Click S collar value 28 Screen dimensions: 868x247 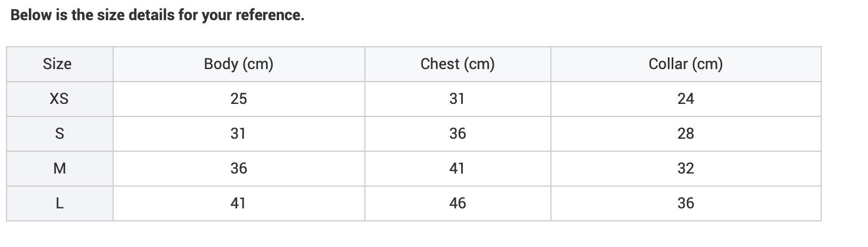[x=686, y=134]
